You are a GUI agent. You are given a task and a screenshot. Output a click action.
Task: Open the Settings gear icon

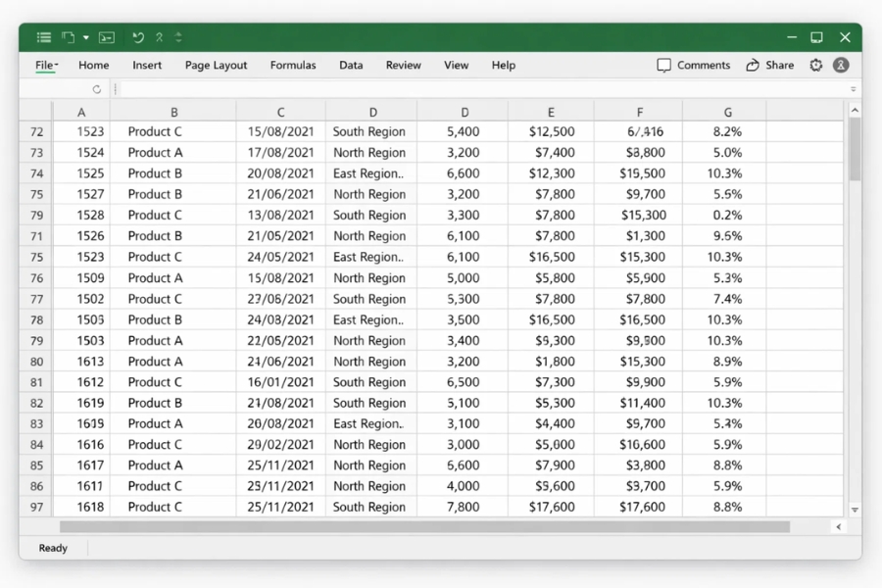815,65
